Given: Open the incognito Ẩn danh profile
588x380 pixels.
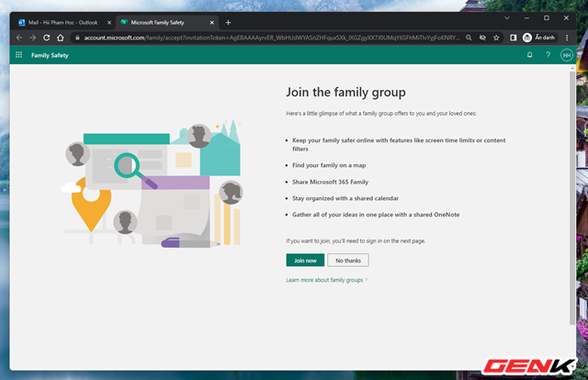Looking at the screenshot, I should (539, 38).
